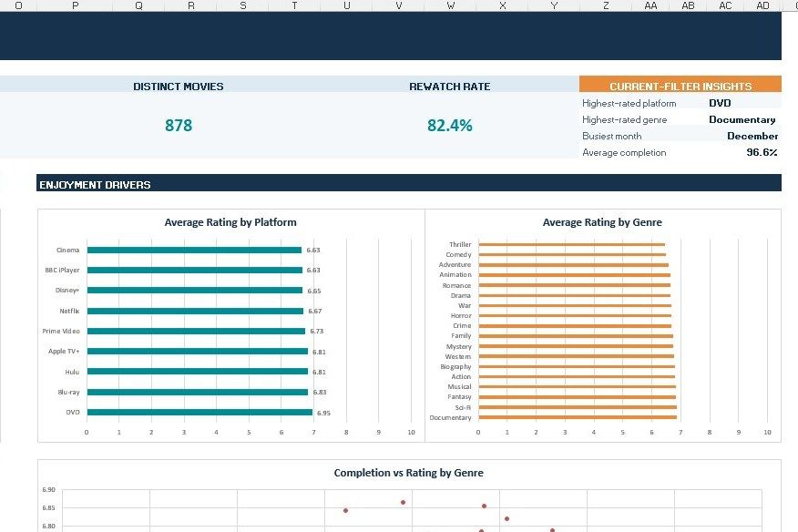Select the column W header
The width and height of the screenshot is (798, 532).
click(450, 5)
